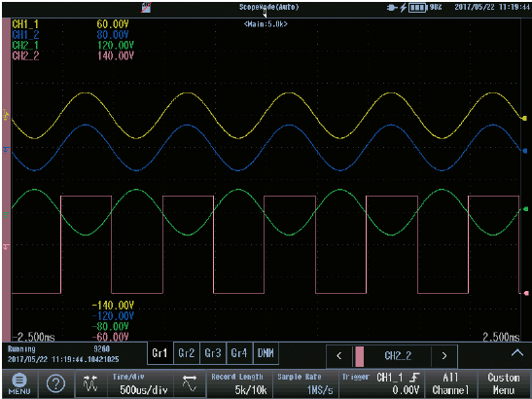Tap the waveform zoom/compress icon
The height and width of the screenshot is (399, 532).
coord(90,383)
